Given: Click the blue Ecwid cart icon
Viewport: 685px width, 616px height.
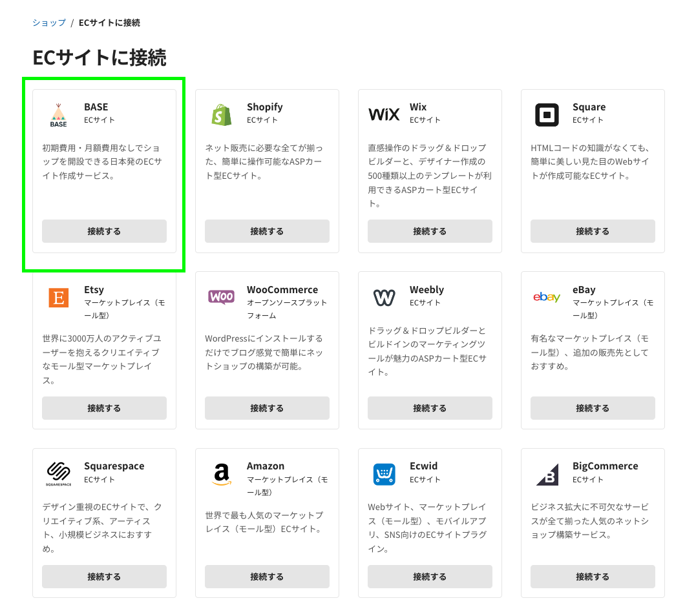Looking at the screenshot, I should point(385,474).
